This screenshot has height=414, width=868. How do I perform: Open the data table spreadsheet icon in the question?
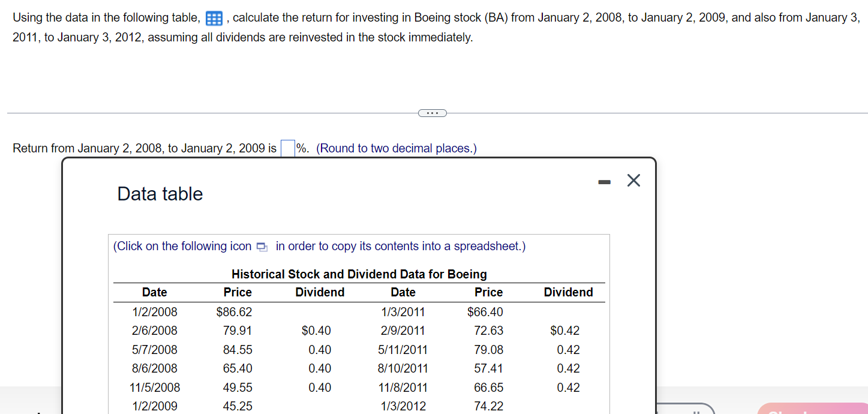(x=214, y=17)
